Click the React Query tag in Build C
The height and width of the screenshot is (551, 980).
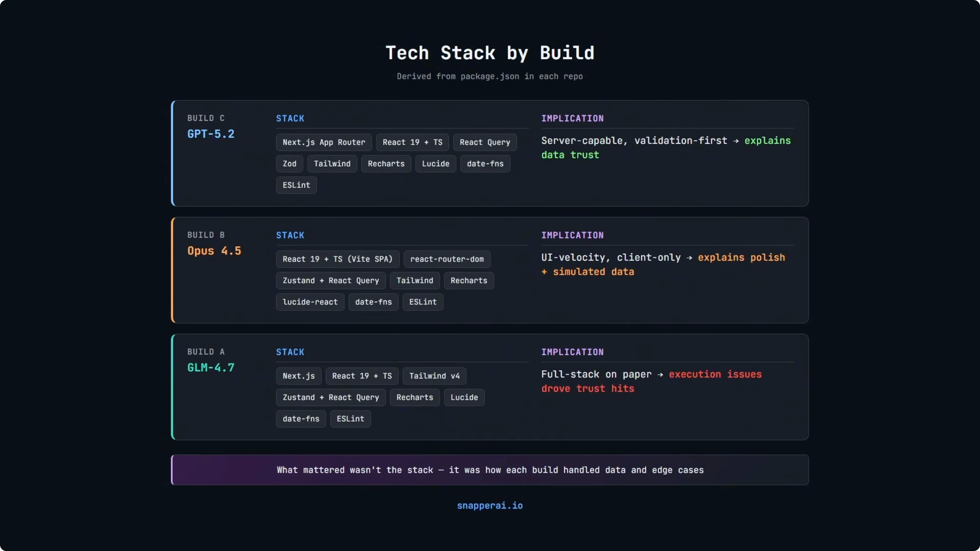coord(485,142)
